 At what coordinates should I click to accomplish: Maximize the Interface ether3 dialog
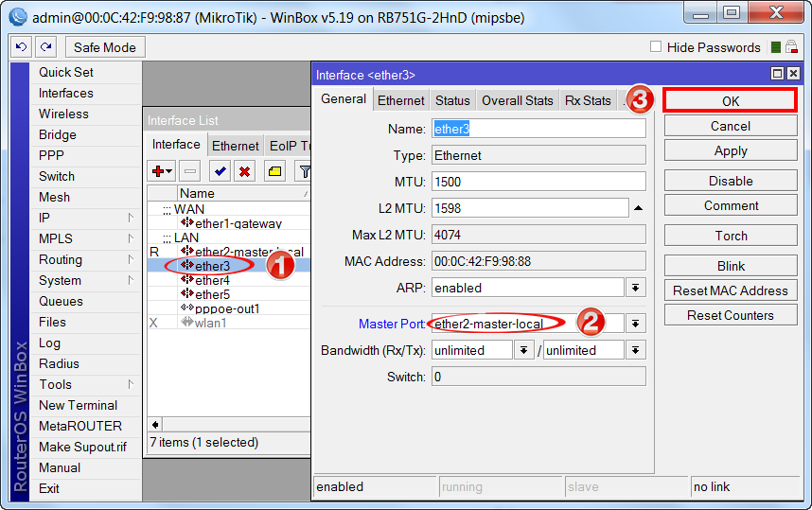[777, 74]
